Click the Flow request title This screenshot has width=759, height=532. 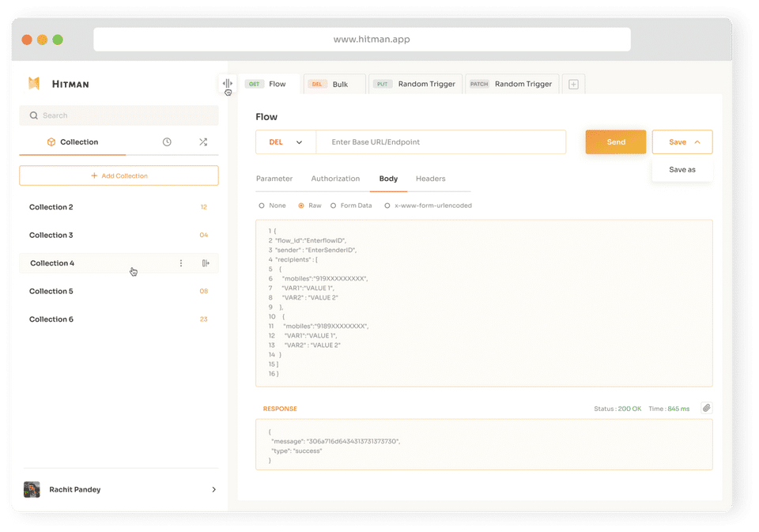click(x=266, y=117)
